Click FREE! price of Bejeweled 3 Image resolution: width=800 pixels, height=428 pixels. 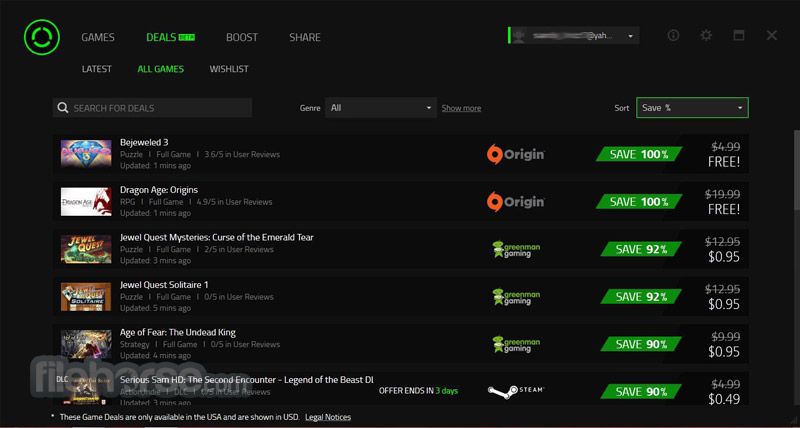(x=724, y=162)
